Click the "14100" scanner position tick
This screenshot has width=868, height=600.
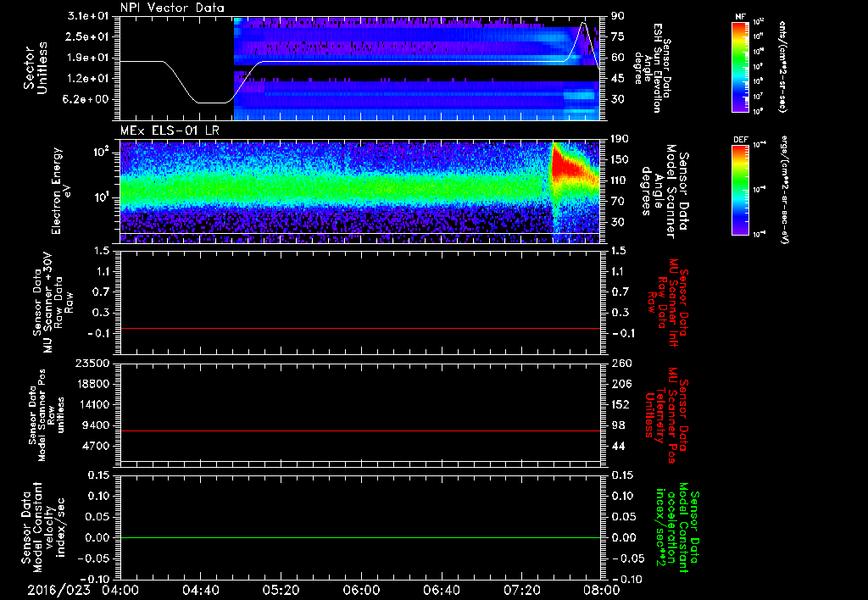pyautogui.click(x=92, y=404)
